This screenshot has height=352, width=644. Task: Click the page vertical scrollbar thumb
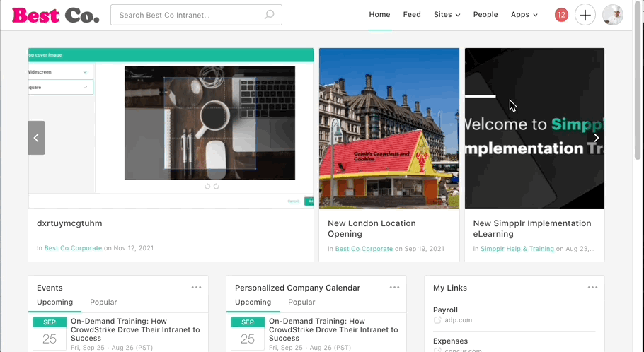coord(638,81)
